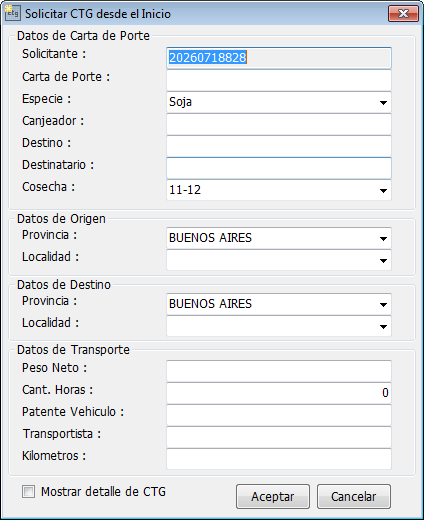424x520 pixels.
Task: Select the Canjeador text field
Action: click(x=279, y=124)
